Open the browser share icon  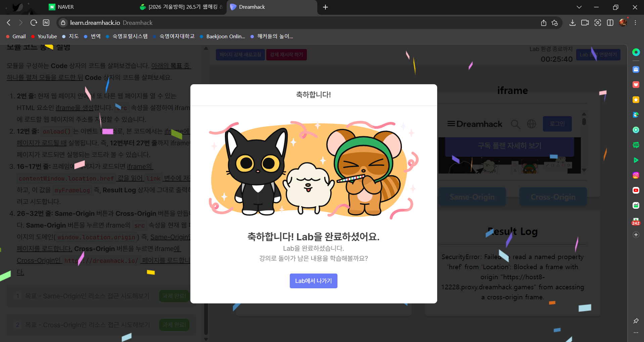pyautogui.click(x=544, y=22)
